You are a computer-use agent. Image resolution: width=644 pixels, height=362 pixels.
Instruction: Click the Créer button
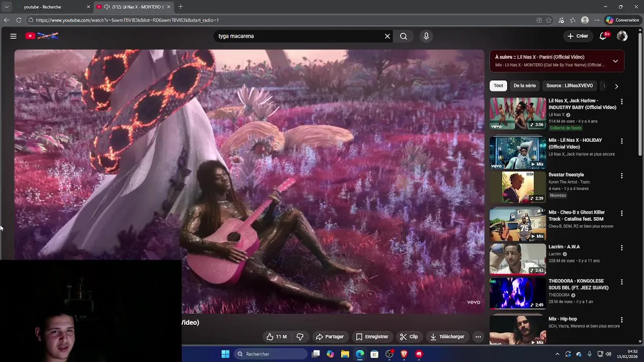click(578, 36)
